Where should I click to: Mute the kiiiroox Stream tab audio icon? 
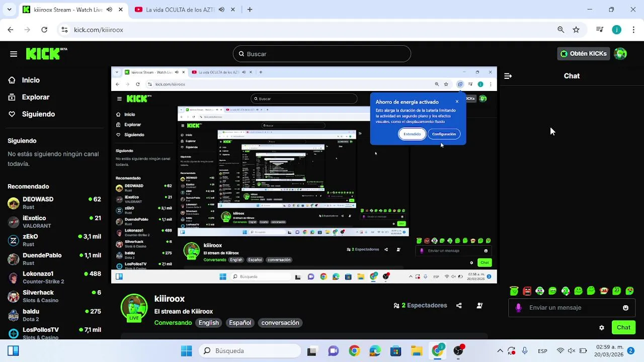(x=109, y=10)
